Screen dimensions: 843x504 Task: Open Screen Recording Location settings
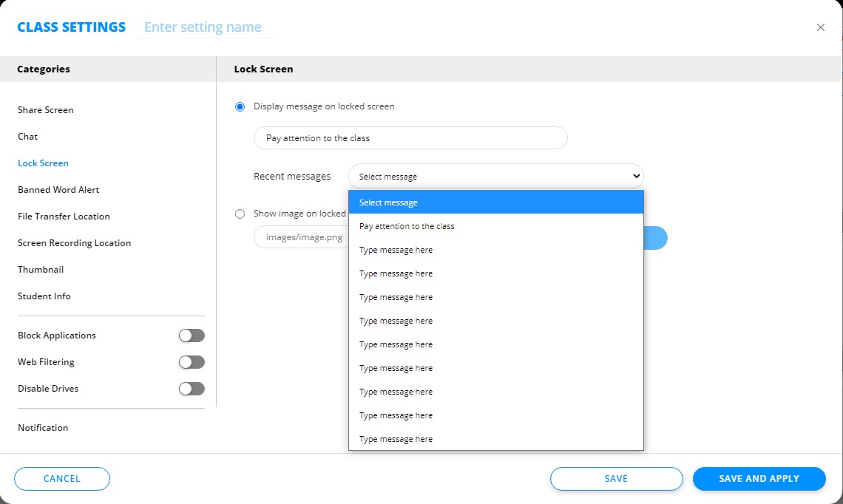click(74, 243)
